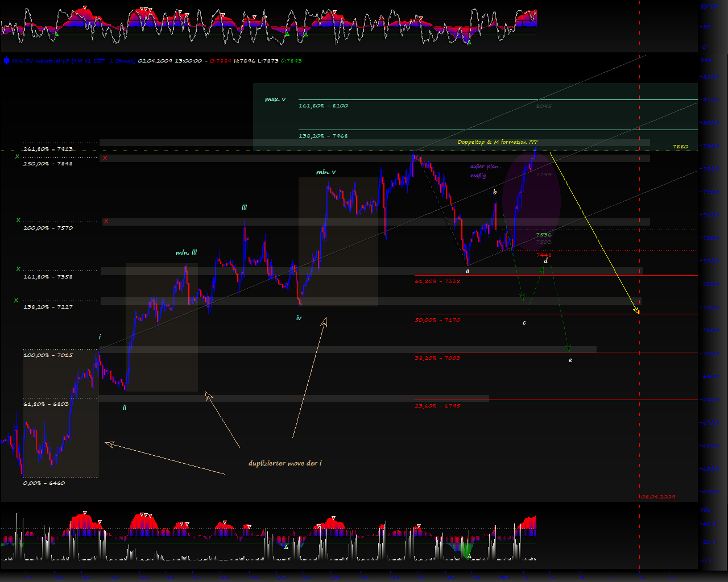Click the green close value 'C:7893'
The image size is (728, 582).
(292, 60)
